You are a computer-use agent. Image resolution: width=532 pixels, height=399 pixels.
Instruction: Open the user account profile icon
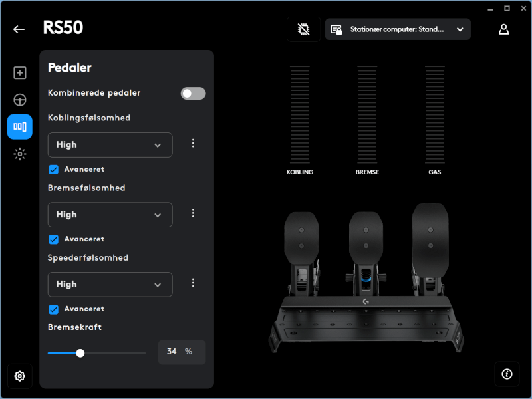tap(503, 29)
